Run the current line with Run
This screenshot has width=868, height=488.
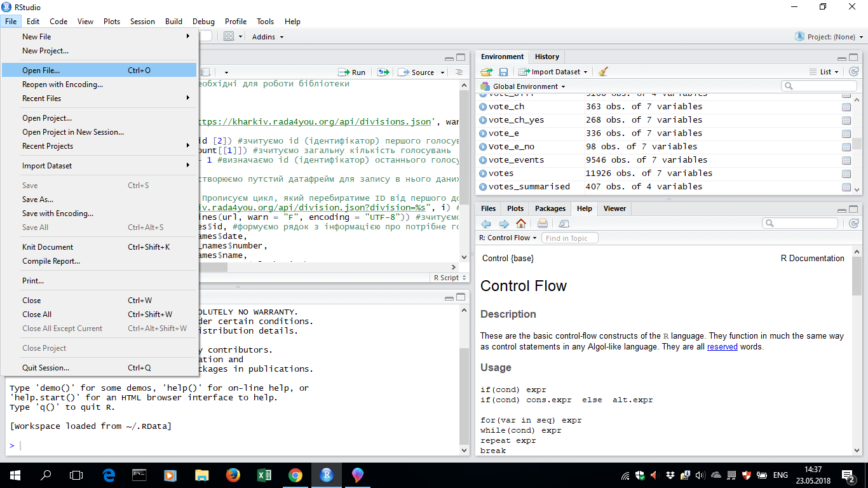pyautogui.click(x=352, y=72)
